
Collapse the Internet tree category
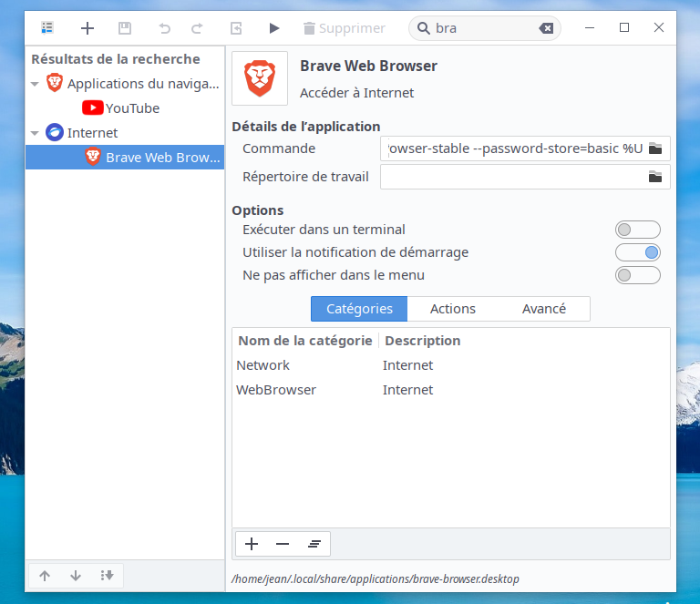pos(35,133)
